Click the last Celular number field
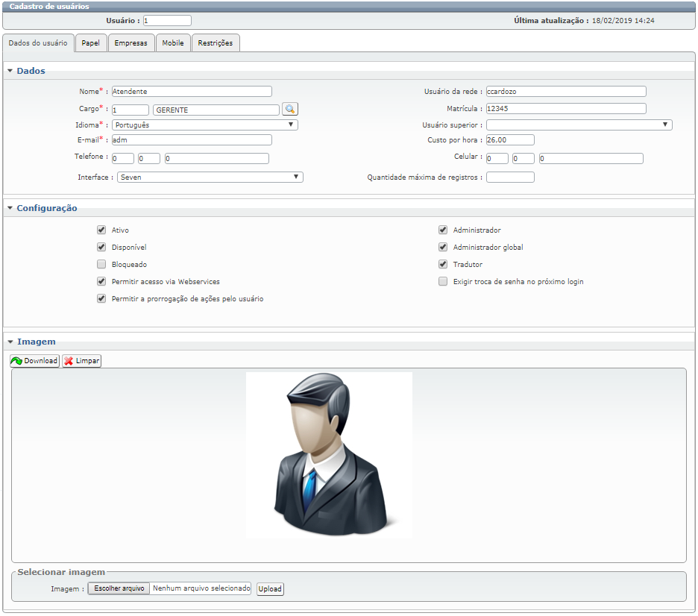 tap(591, 158)
